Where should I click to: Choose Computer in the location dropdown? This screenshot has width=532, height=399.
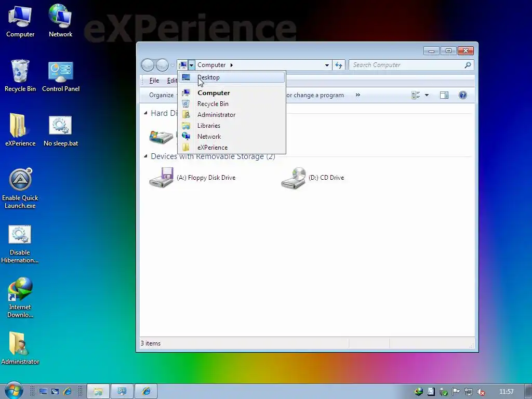tap(231, 92)
